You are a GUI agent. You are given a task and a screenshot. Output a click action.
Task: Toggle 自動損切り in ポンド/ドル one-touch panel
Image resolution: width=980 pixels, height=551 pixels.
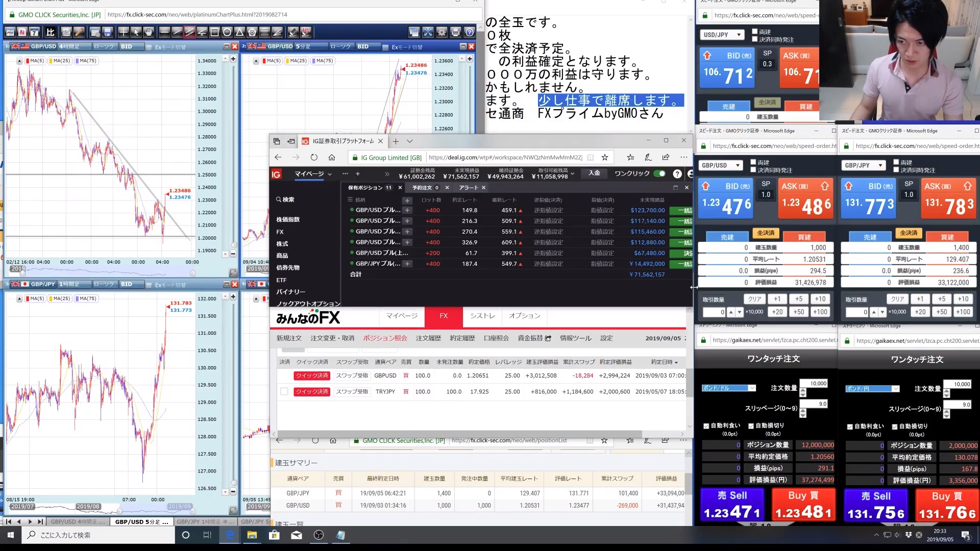751,425
